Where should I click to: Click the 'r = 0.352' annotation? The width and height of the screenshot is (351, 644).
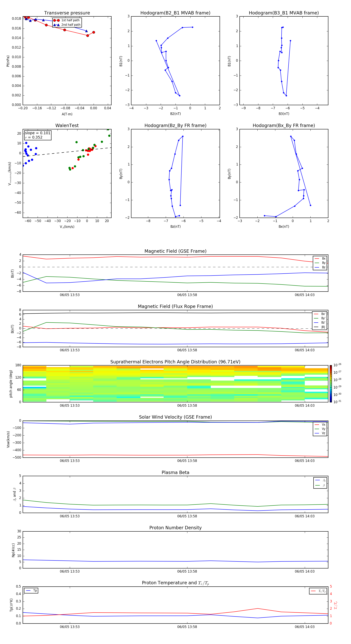pos(34,137)
